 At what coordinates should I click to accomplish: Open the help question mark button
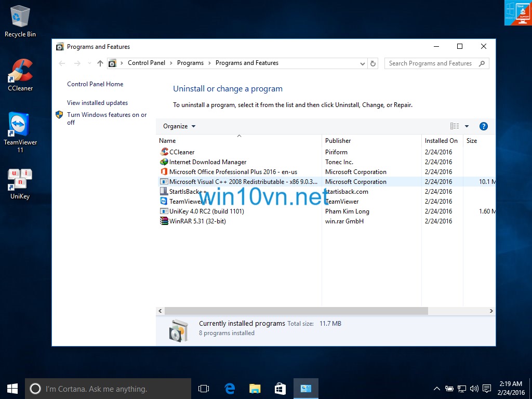[484, 126]
